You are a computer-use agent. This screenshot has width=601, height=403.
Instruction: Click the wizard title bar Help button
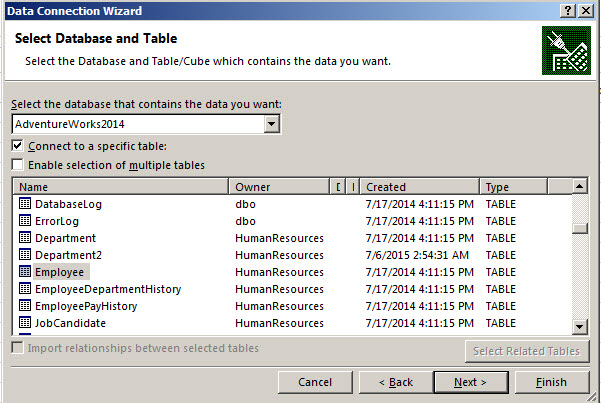pyautogui.click(x=567, y=11)
